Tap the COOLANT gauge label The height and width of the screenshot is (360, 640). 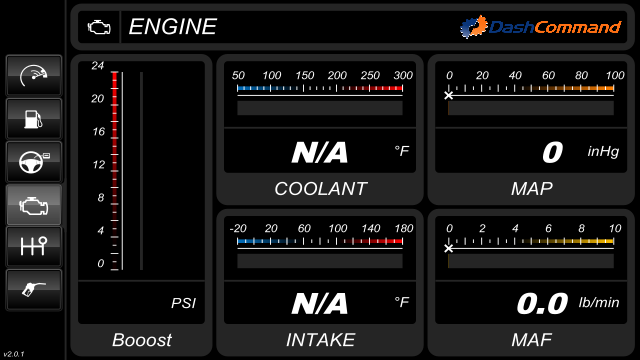click(320, 189)
